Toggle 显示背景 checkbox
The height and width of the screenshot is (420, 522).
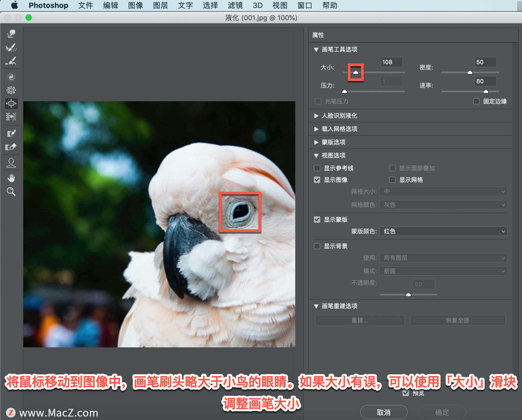click(x=318, y=245)
